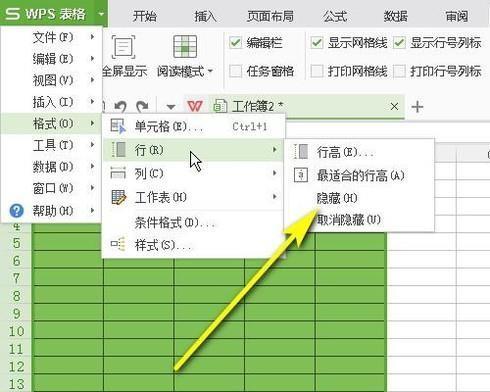
Task: Open the 窗口(W) menu item
Action: (x=52, y=188)
